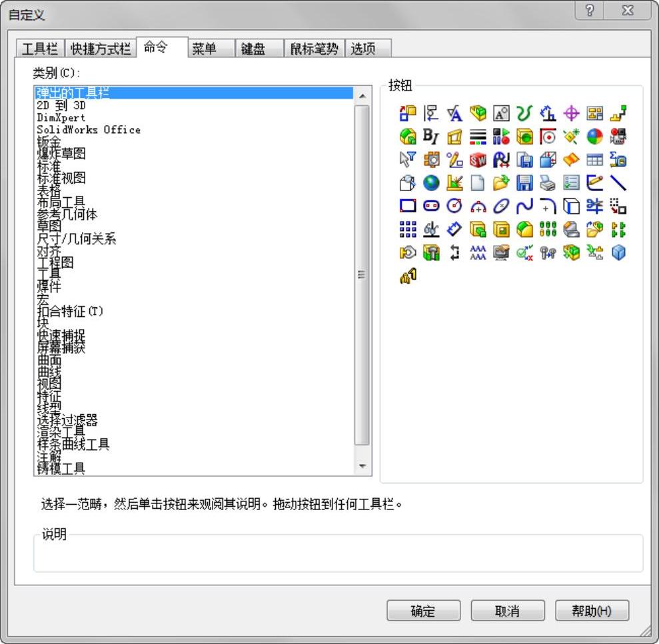This screenshot has width=659, height=644.
Task: Select the cursor with filter funnel icon
Action: pyautogui.click(x=408, y=160)
